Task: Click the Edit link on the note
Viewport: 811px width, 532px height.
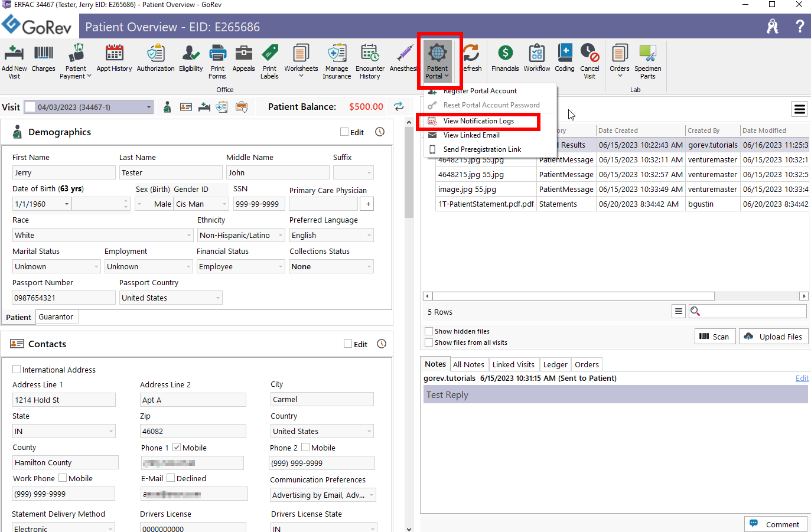Action: pos(802,378)
